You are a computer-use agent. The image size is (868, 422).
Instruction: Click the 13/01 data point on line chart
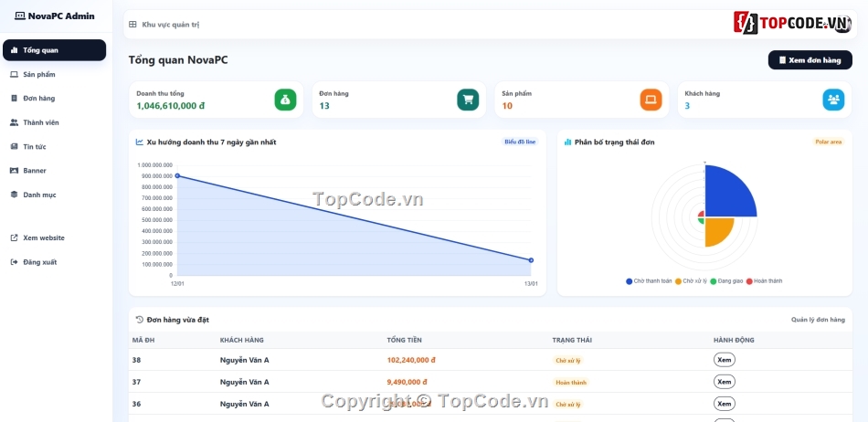coord(531,260)
